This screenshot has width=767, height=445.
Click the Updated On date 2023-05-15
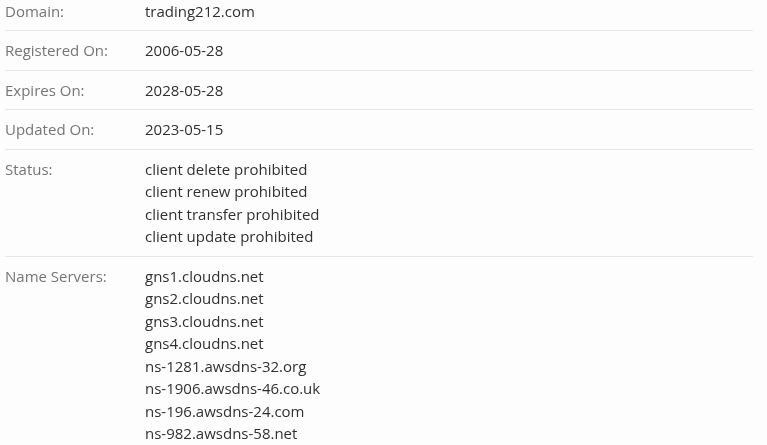pos(184,130)
